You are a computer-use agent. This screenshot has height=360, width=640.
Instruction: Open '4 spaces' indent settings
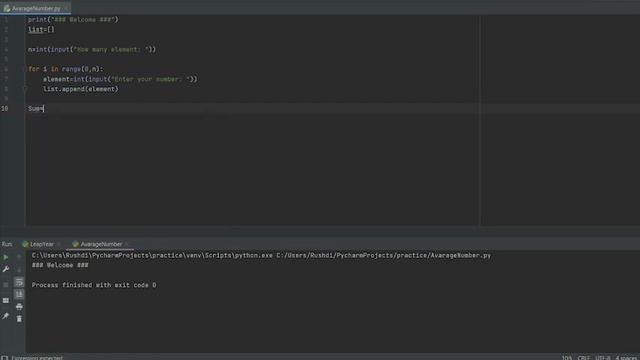pos(627,358)
